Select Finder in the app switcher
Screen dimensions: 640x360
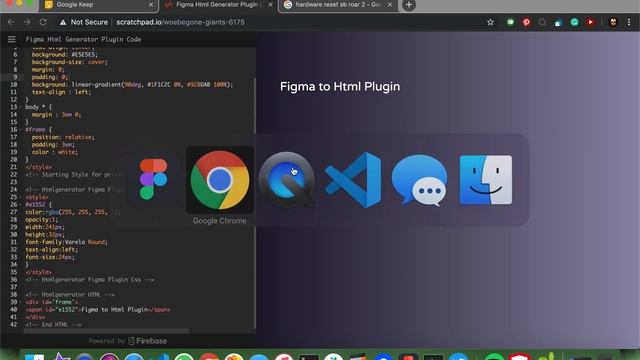pos(486,180)
